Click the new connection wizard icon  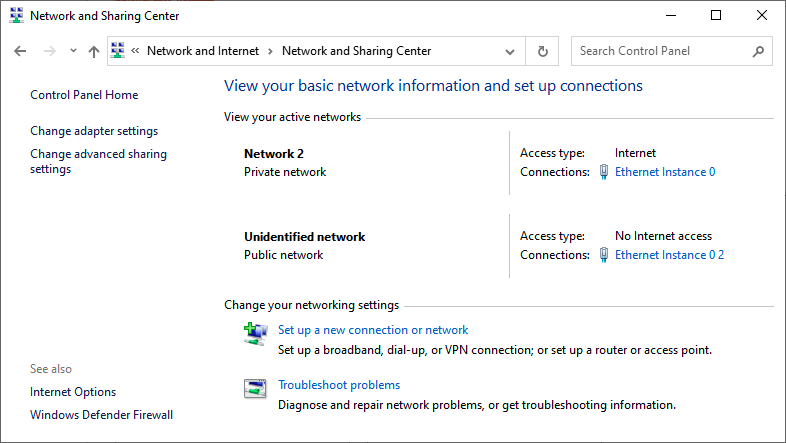pyautogui.click(x=256, y=334)
